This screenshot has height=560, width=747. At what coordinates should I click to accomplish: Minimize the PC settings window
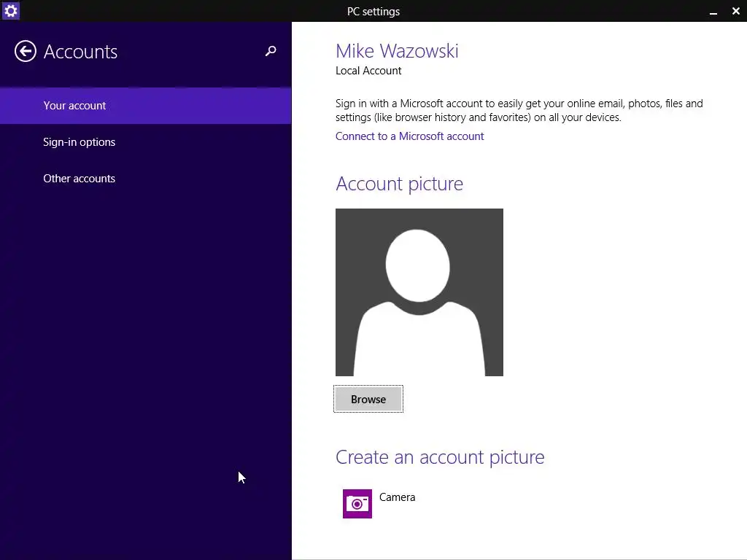(x=713, y=12)
